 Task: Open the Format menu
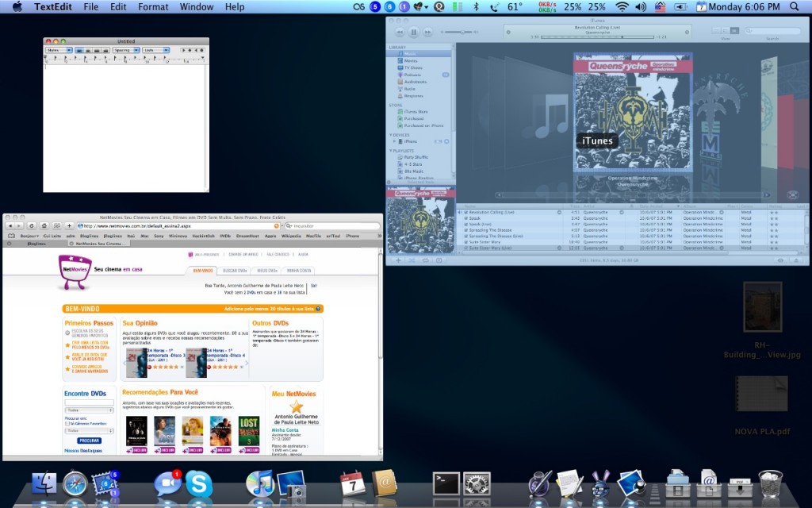[153, 6]
